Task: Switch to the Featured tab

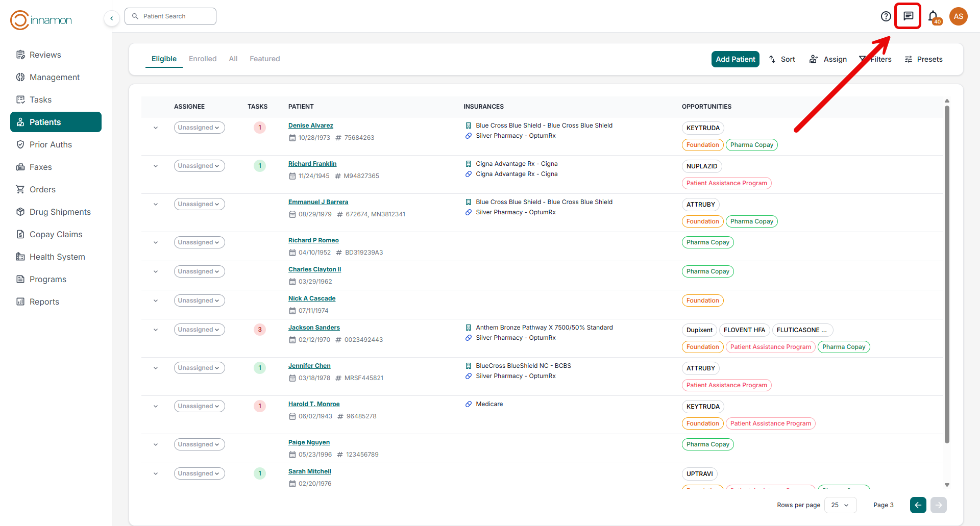Action: pyautogui.click(x=264, y=59)
